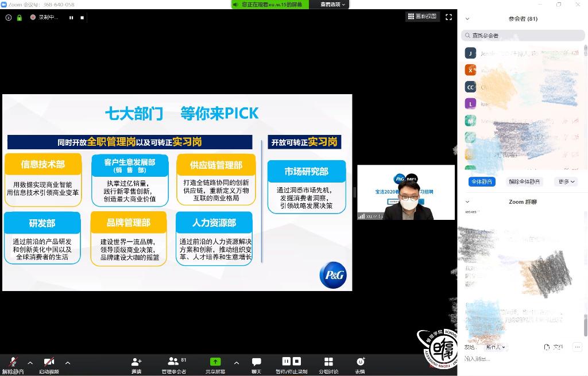The image size is (588, 376).
Task: Click the stop recording icon in bottom toolbar
Action: click(x=297, y=362)
